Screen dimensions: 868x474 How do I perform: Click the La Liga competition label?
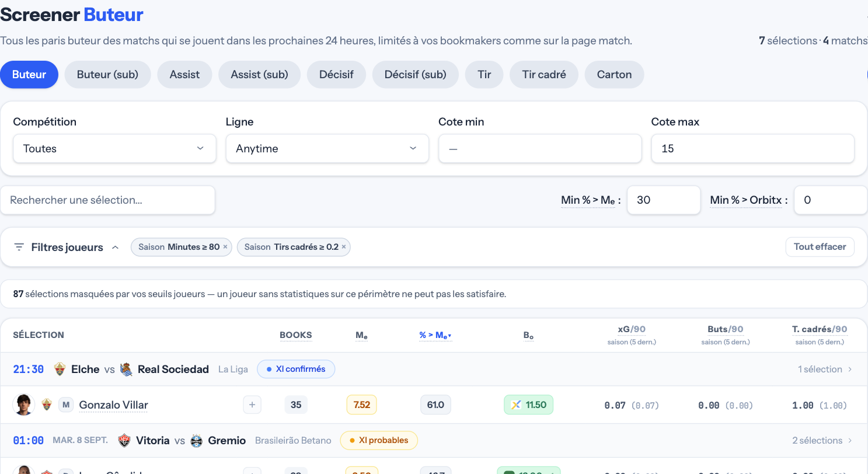[233, 370]
